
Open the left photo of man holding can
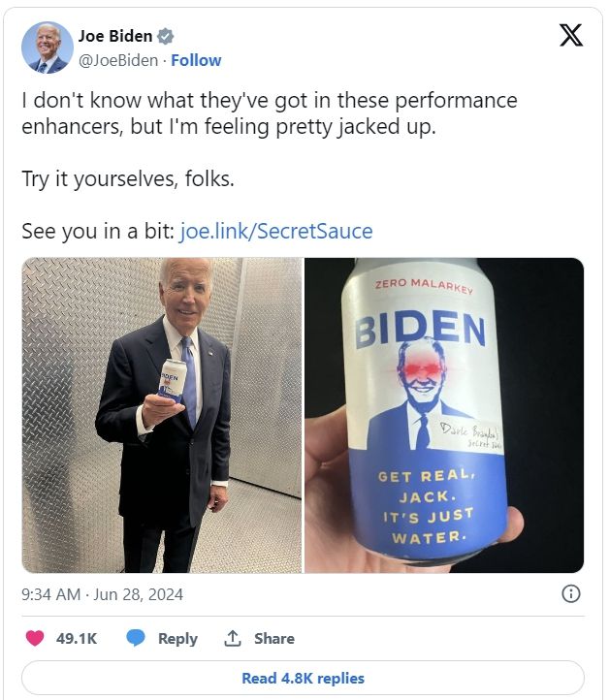(162, 415)
